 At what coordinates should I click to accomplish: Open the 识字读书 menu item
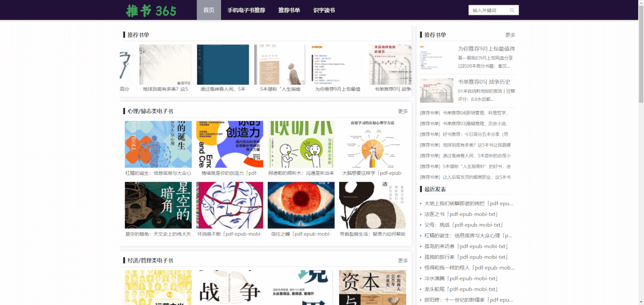tap(324, 10)
